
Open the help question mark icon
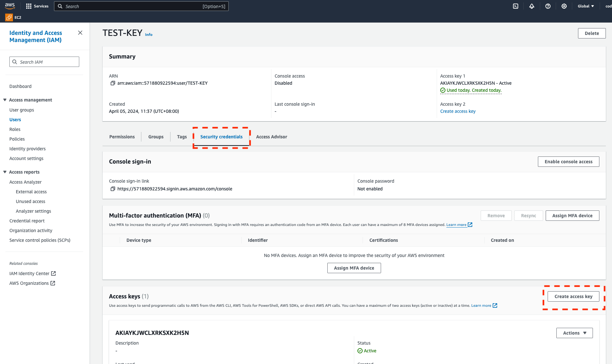pyautogui.click(x=548, y=6)
